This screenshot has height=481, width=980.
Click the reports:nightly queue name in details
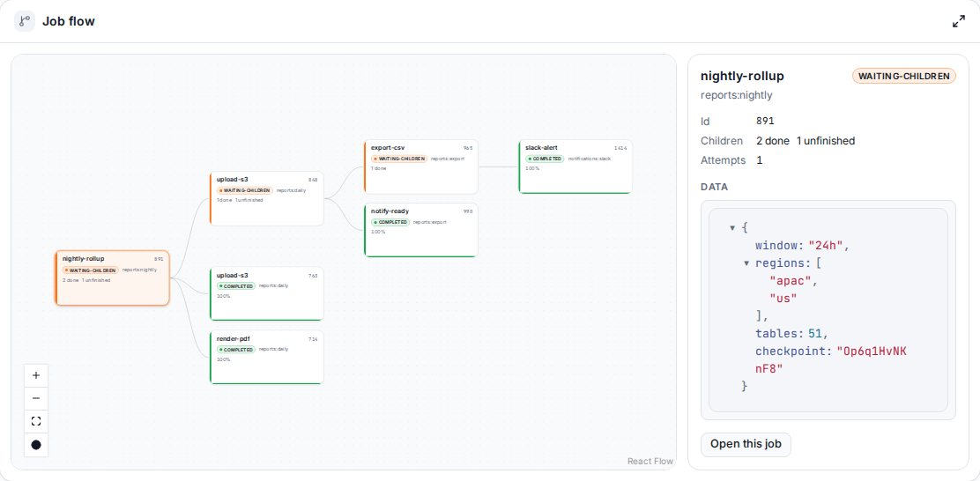737,95
